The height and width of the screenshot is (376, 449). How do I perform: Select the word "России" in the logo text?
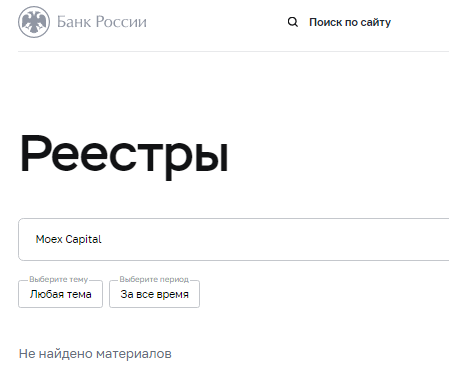122,22
